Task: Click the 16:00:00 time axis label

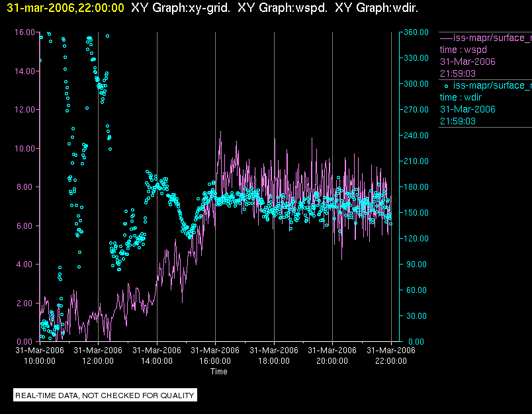Action: [215, 361]
